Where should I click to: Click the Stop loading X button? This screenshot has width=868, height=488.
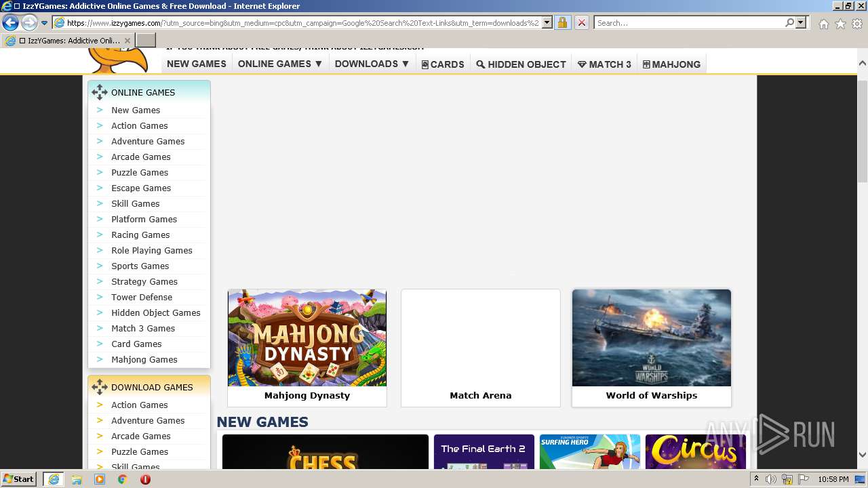coord(581,22)
